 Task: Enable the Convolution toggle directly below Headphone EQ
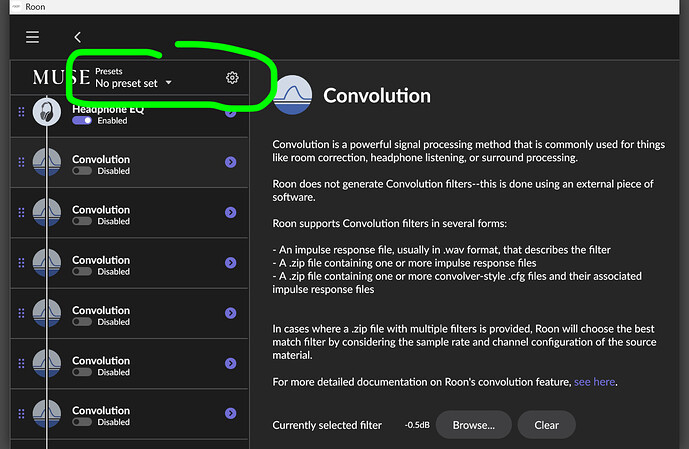[x=82, y=171]
